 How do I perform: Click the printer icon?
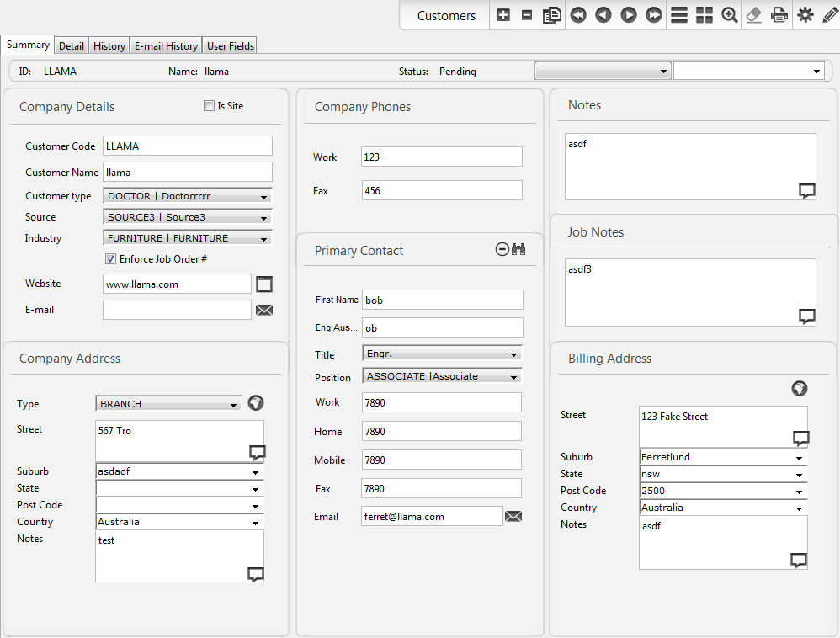[779, 15]
